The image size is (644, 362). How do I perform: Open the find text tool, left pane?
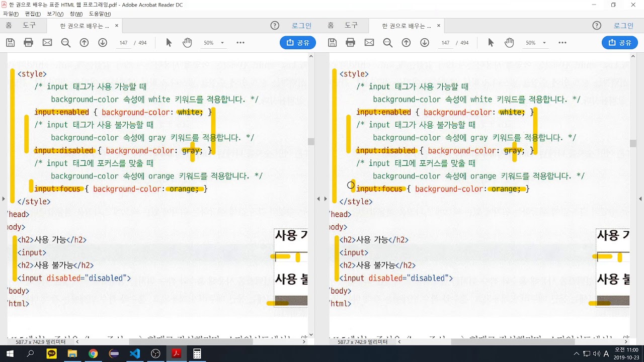coord(66,43)
